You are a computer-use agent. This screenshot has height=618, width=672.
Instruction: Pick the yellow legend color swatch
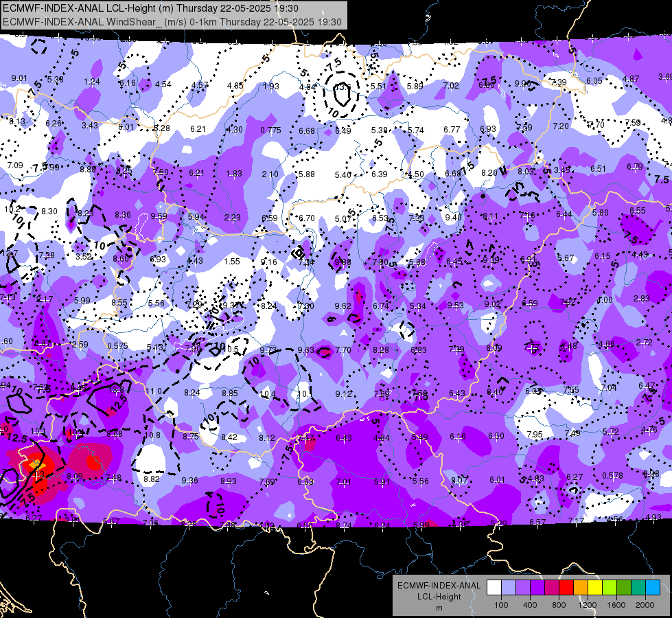click(x=595, y=588)
